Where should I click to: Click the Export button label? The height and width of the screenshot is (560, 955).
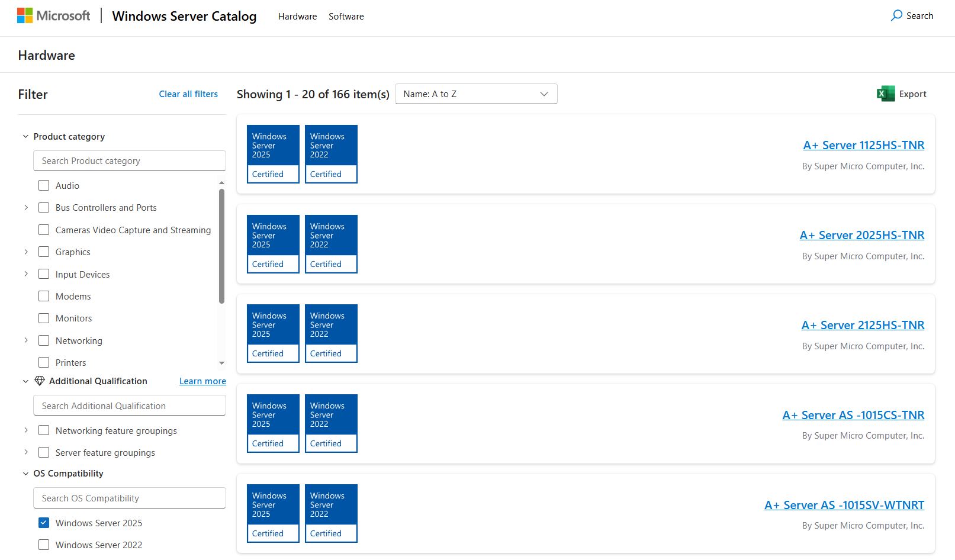point(912,94)
